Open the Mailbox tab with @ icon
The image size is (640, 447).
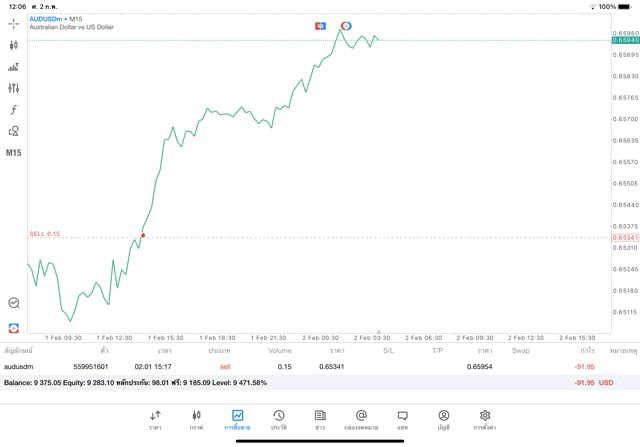[361, 420]
